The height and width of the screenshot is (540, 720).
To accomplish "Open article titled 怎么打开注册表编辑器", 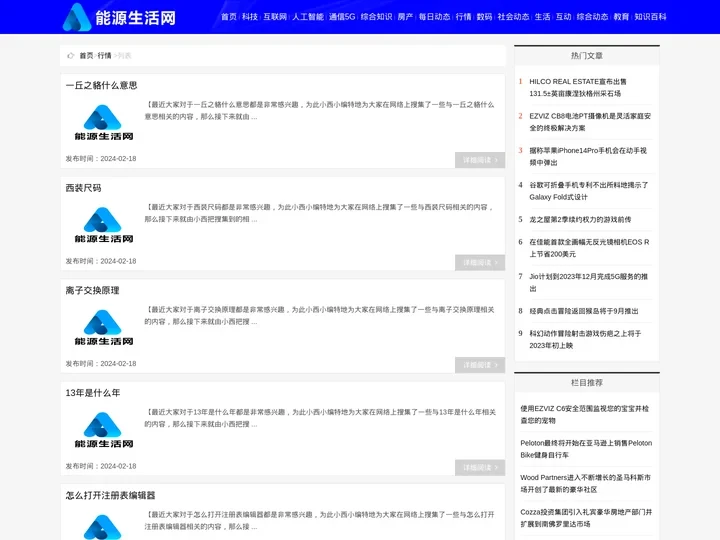I will click(110, 495).
